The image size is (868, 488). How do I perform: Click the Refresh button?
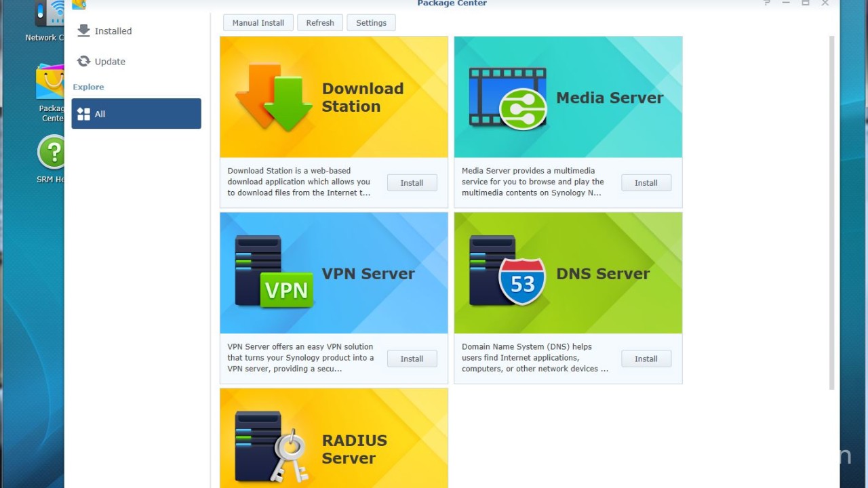(x=320, y=22)
